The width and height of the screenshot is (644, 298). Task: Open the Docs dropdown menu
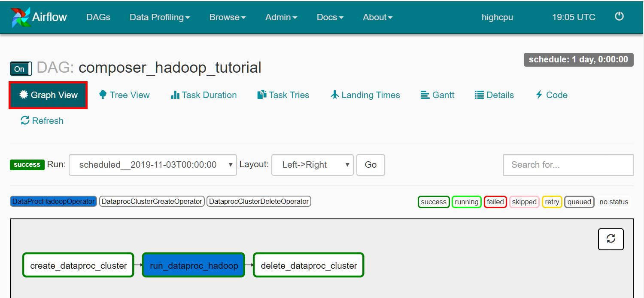[x=330, y=17]
